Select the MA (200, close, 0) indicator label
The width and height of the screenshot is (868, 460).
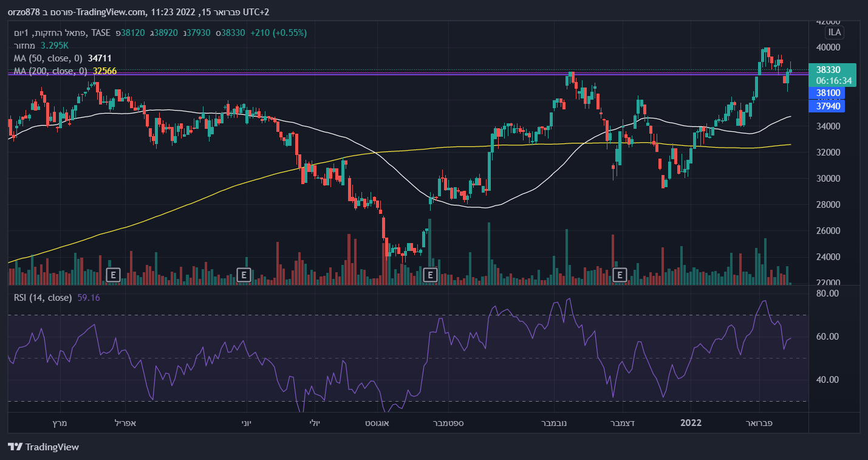coord(50,71)
